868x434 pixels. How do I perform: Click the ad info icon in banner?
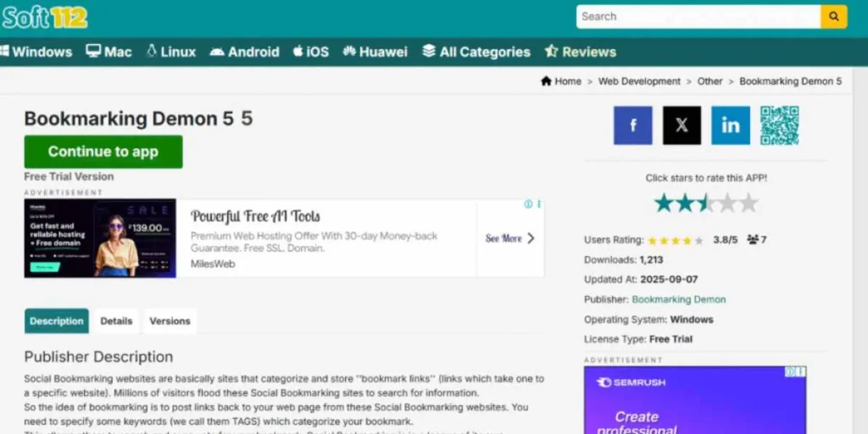pyautogui.click(x=528, y=204)
